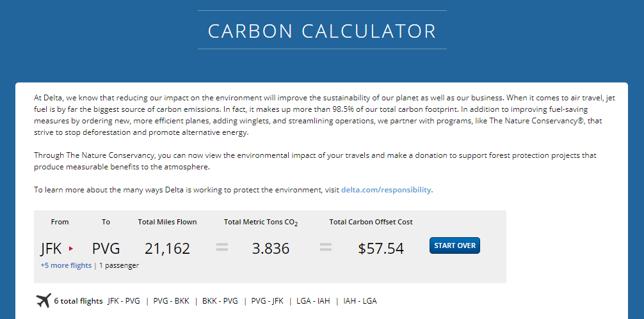Click the first equals sign after miles flown
Screen dimensions: 644x319
click(x=221, y=247)
